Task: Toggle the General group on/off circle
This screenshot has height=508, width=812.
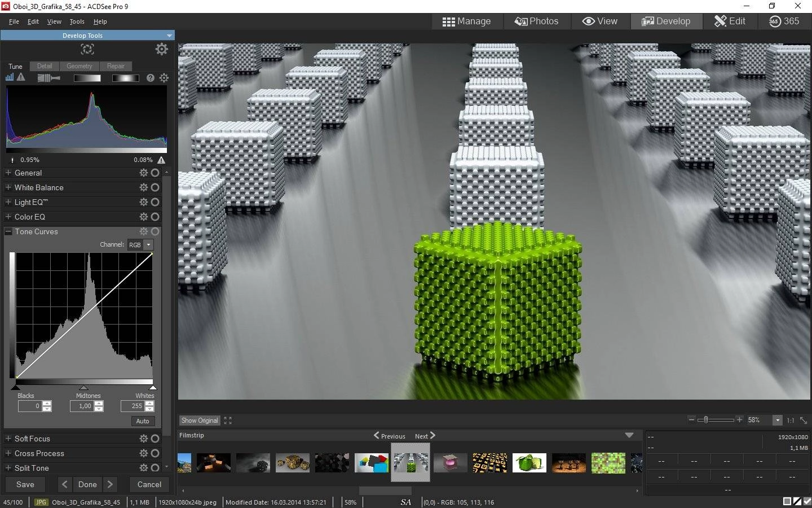Action: [155, 173]
